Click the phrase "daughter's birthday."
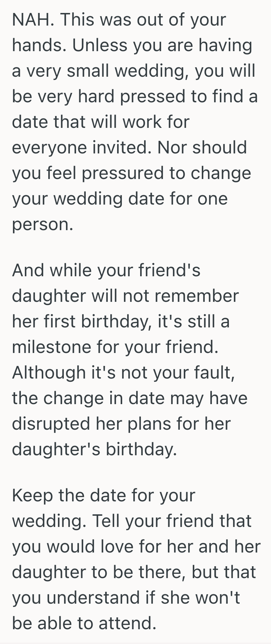This screenshot has width=271, height=644. pos(94,449)
